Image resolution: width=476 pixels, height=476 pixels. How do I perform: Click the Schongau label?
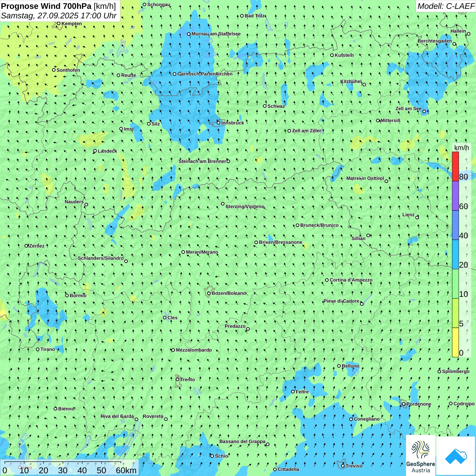point(159,4)
